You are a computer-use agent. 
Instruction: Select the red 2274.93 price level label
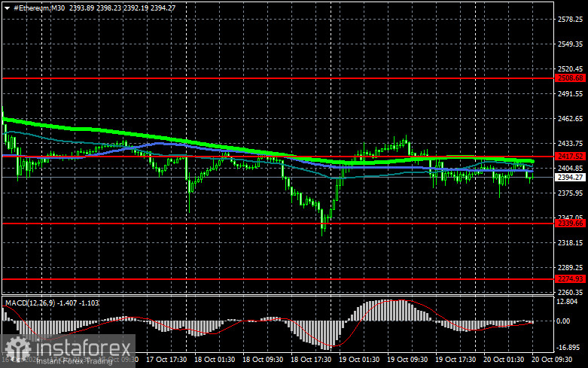coord(571,278)
